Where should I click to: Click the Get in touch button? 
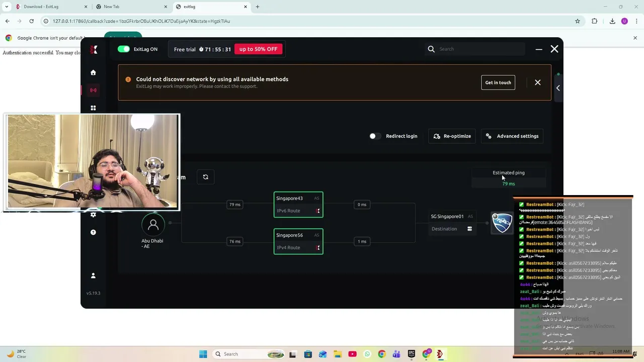coord(498,82)
